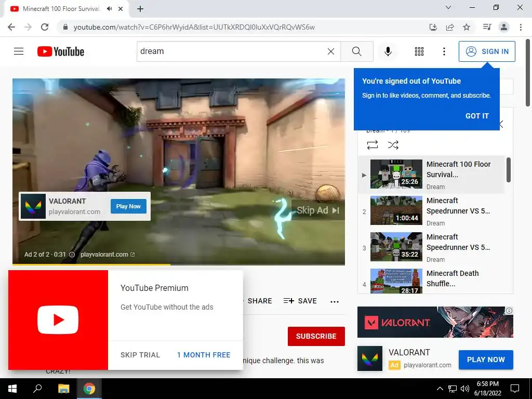Image resolution: width=532 pixels, height=399 pixels.
Task: Open playvalorant.com link under video ad
Action: (x=107, y=255)
